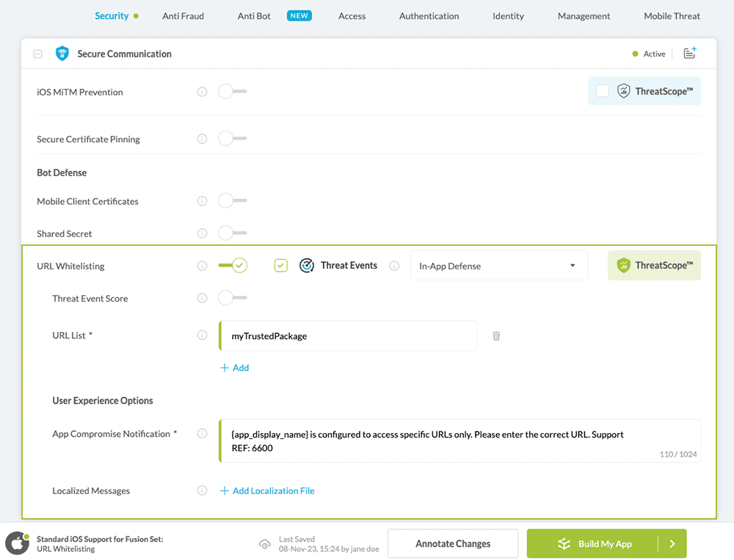Click info icon next to Secure Certificate Pinning
The height and width of the screenshot is (560, 734).
tap(202, 139)
